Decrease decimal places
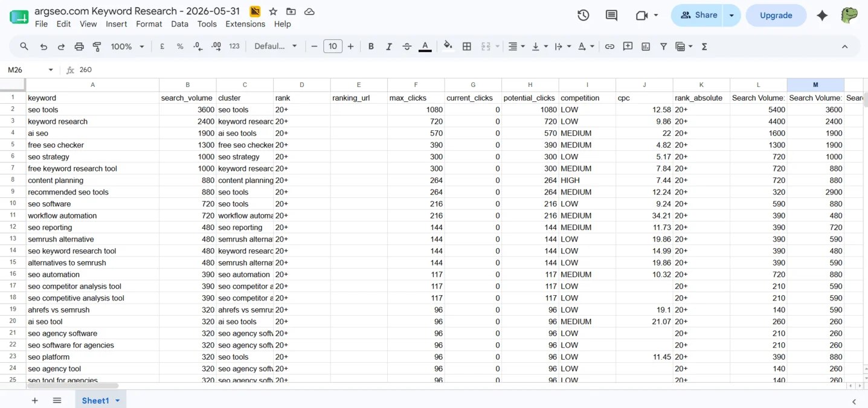Viewport: 868px width, 408px height. pyautogui.click(x=198, y=46)
